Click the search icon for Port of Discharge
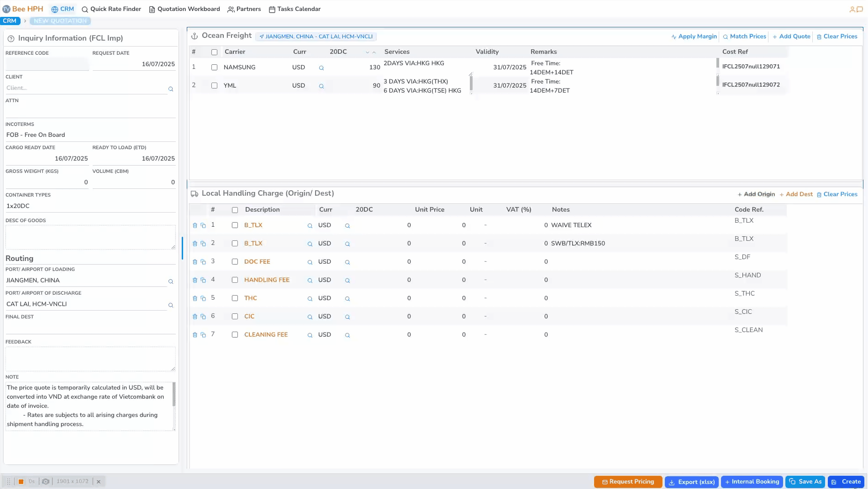Image resolution: width=868 pixels, height=489 pixels. point(171,305)
